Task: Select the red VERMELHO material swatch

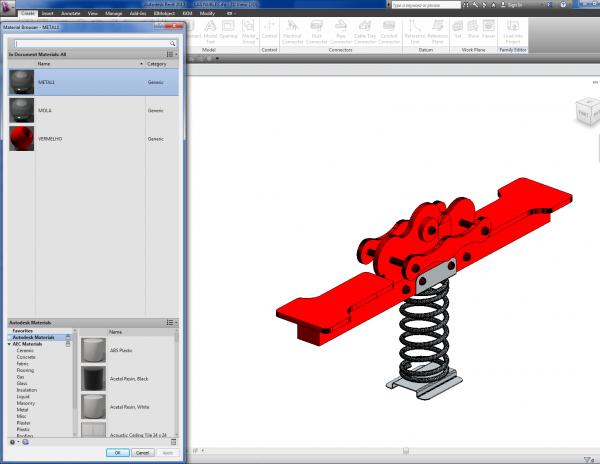Action: (x=21, y=138)
